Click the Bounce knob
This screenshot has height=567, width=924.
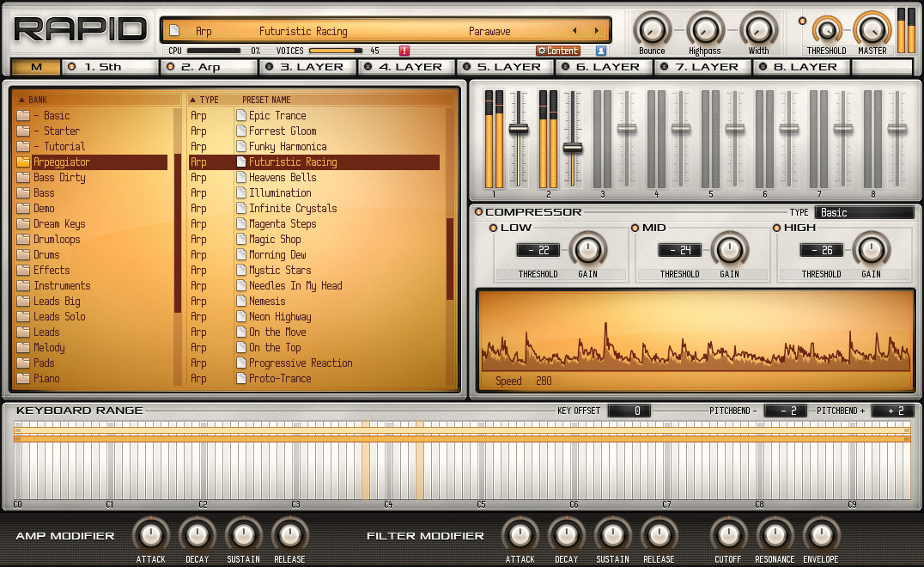click(x=652, y=29)
